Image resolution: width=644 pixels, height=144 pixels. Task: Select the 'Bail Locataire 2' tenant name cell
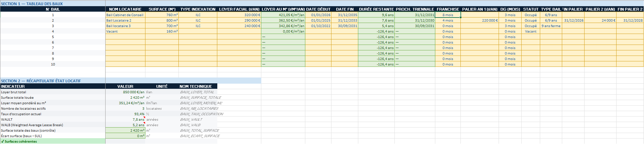tap(125, 20)
